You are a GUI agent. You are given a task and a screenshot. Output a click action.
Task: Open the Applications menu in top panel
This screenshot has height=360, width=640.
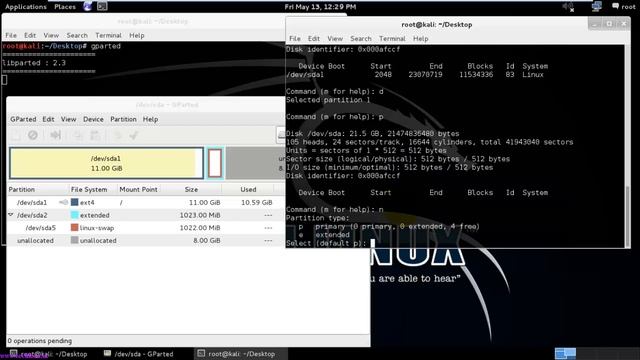point(25,7)
